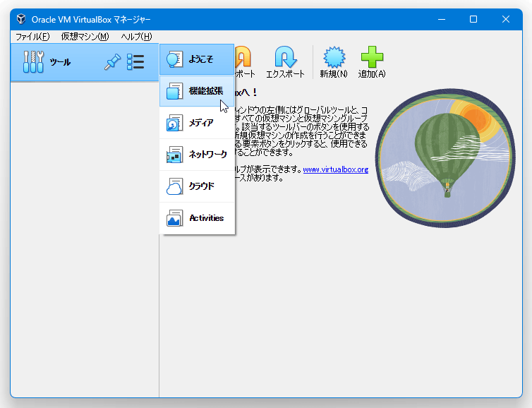This screenshot has height=408, width=532.
Task: Minimize the VirtualBox Manager window
Action: 442,19
